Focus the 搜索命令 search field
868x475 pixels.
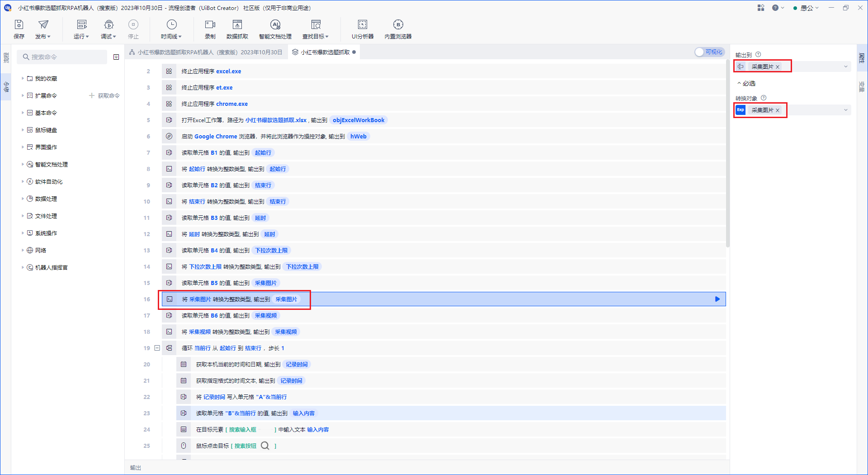62,57
